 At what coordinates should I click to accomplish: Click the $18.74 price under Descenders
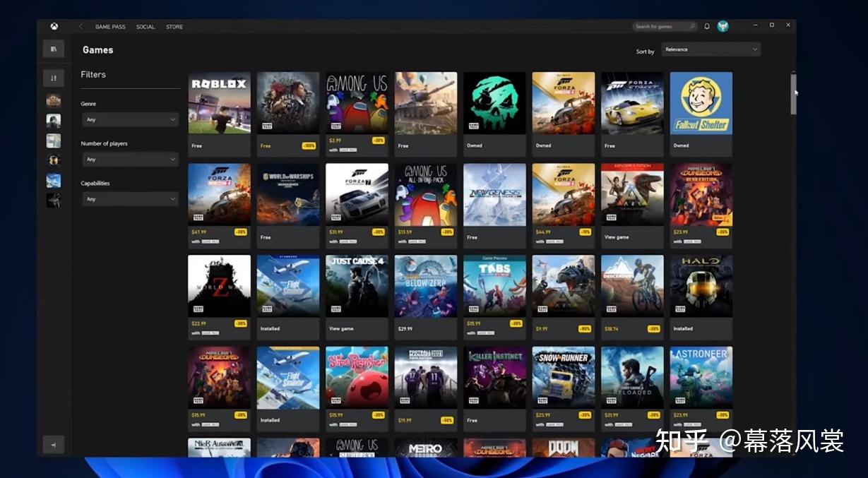(612, 328)
